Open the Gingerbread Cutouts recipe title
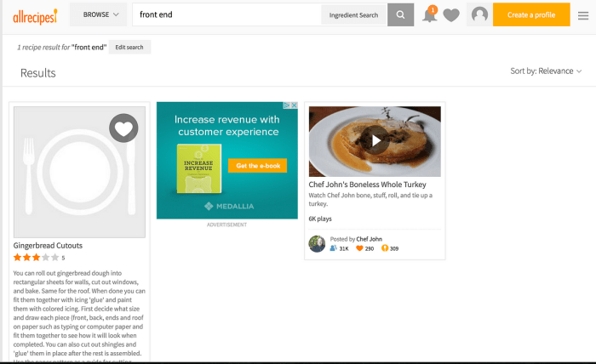Viewport: 596px width, 364px height. pyautogui.click(x=48, y=246)
